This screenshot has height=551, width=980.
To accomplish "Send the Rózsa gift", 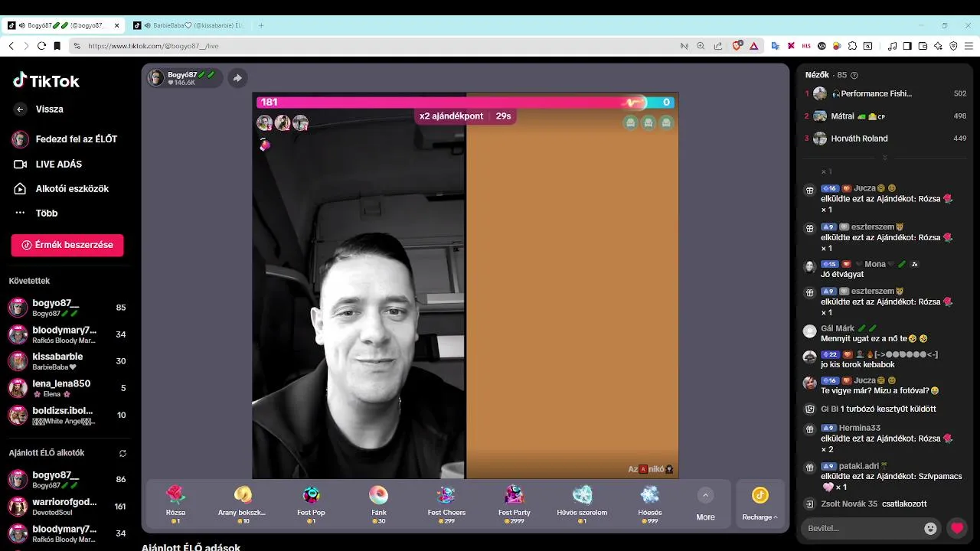I will pos(175,504).
